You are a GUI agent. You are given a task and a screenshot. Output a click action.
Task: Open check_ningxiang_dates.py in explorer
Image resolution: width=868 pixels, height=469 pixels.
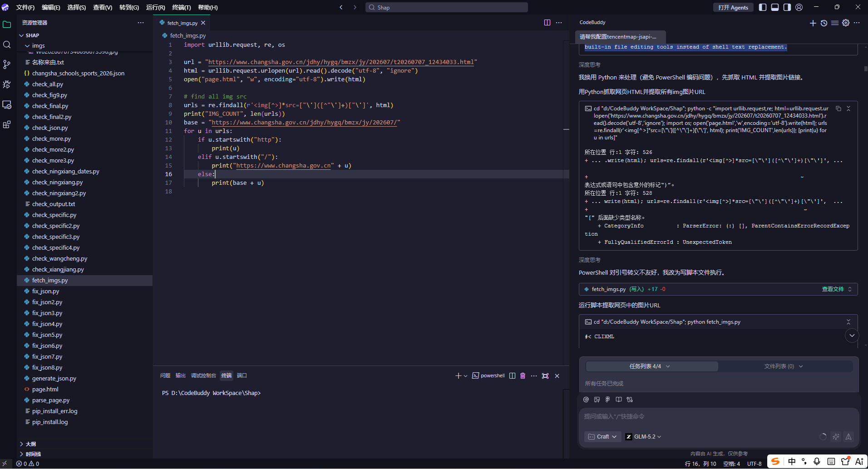(x=84, y=172)
